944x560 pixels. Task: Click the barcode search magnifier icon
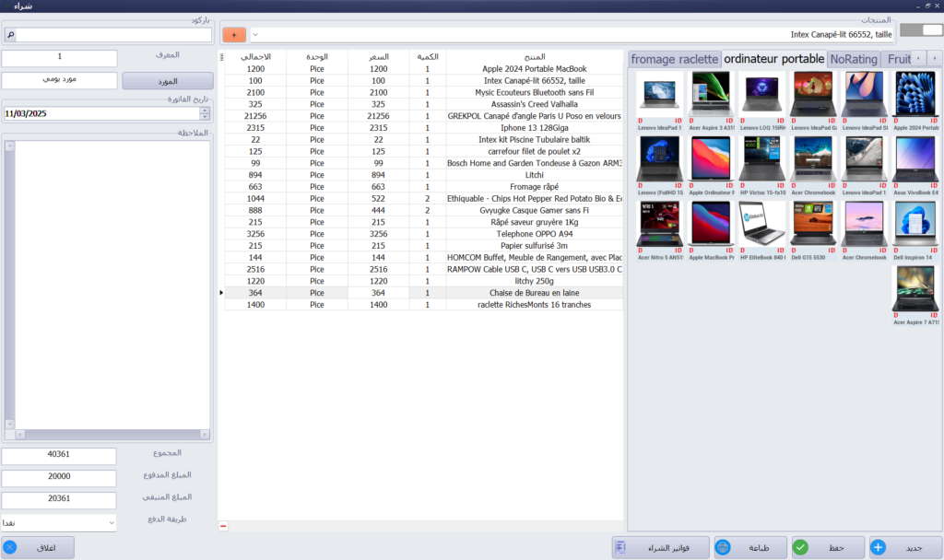click(10, 35)
